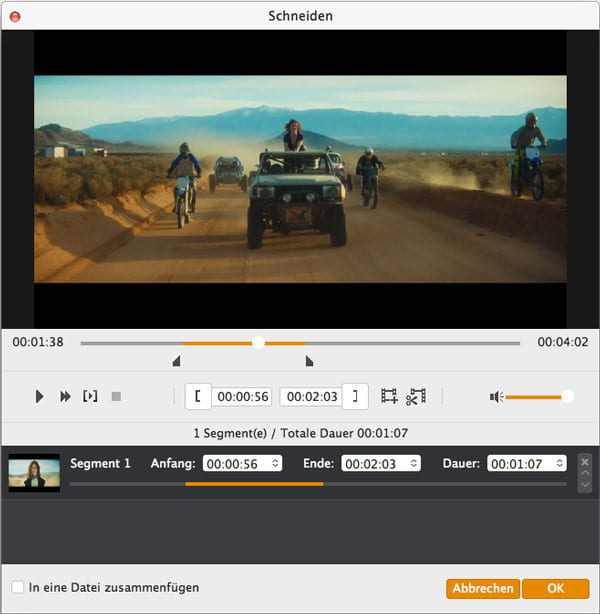
Task: Click the fast forward icon
Action: point(65,397)
